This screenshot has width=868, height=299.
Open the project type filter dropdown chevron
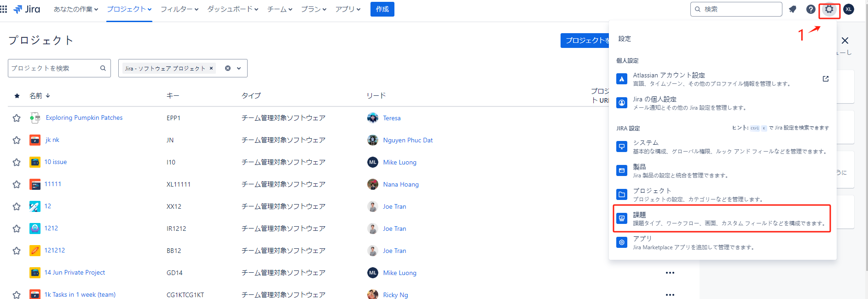click(239, 68)
